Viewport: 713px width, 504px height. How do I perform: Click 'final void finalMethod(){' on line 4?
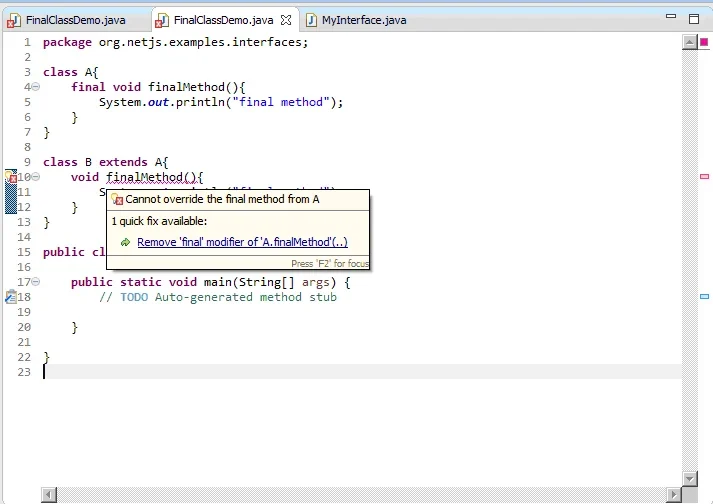coord(158,87)
